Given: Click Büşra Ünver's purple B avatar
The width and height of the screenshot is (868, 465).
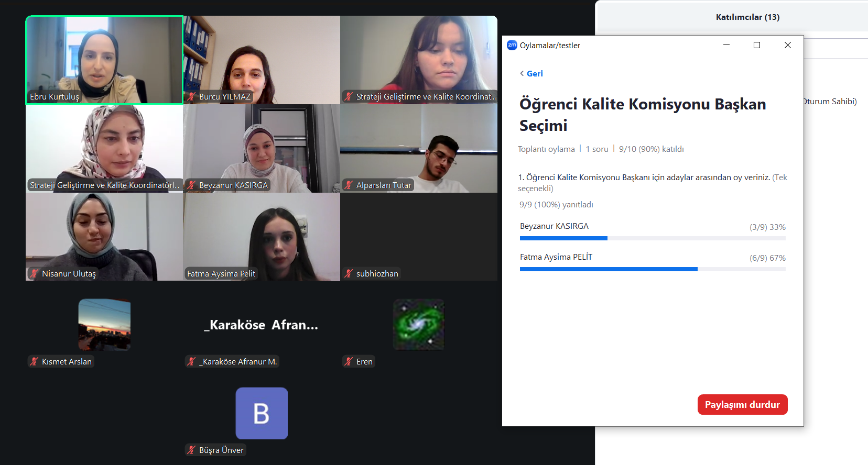Looking at the screenshot, I should [x=262, y=413].
